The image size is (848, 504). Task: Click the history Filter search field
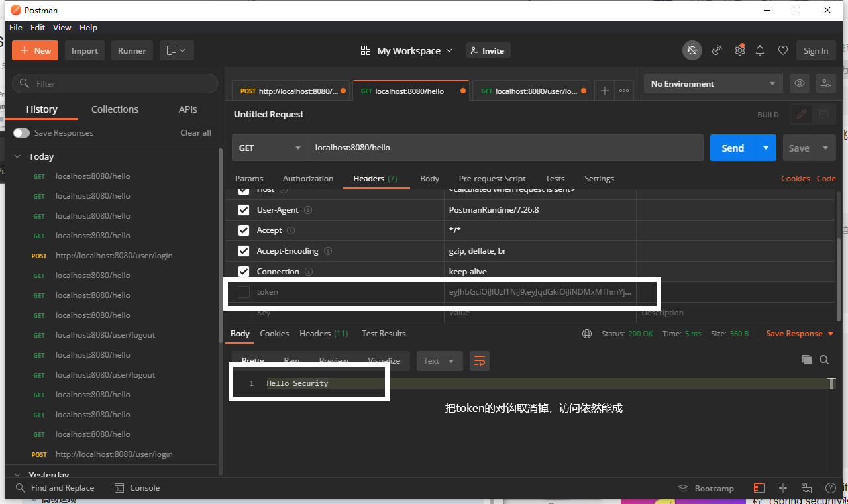point(115,83)
